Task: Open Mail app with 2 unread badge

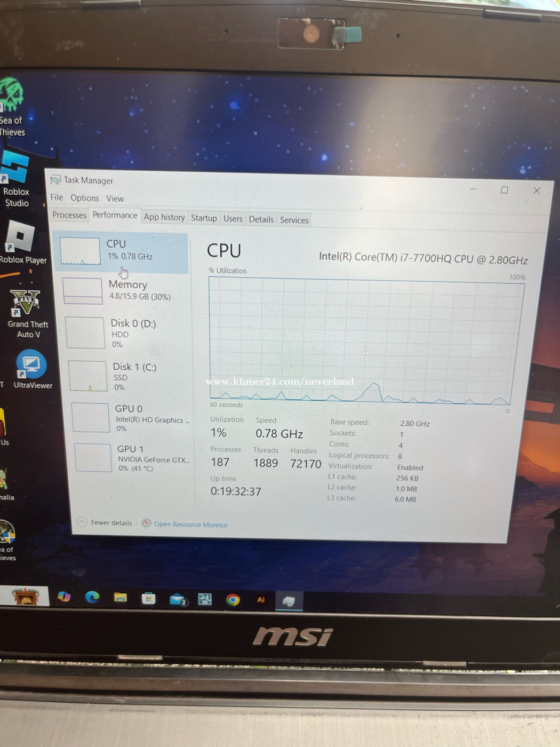Action: point(178,600)
